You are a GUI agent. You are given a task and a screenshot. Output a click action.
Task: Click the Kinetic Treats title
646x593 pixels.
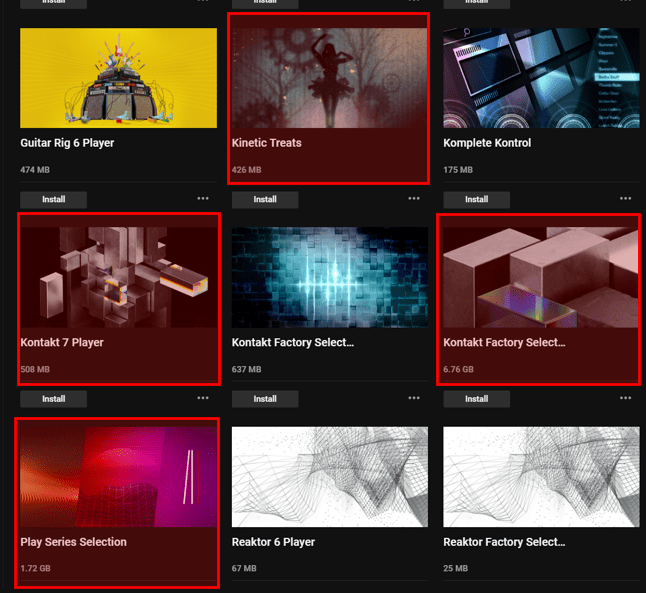coord(267,143)
